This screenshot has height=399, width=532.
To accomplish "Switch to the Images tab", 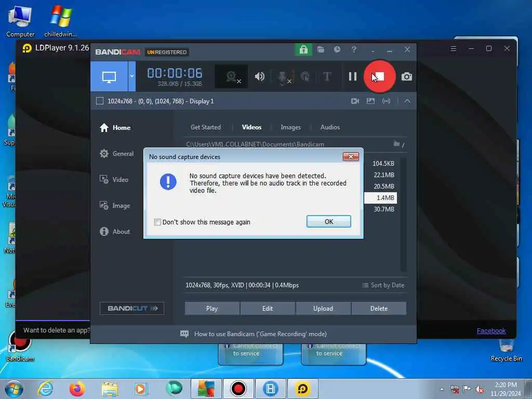I will click(x=291, y=127).
